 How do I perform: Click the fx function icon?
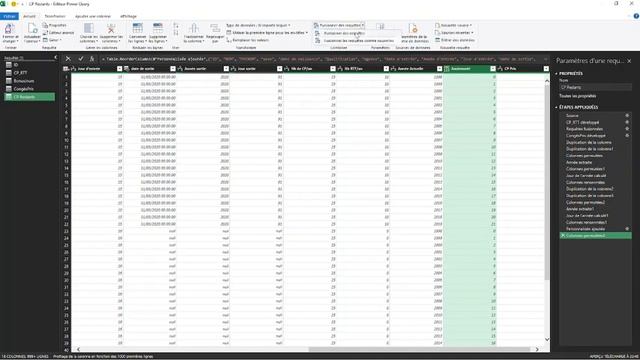click(x=92, y=59)
